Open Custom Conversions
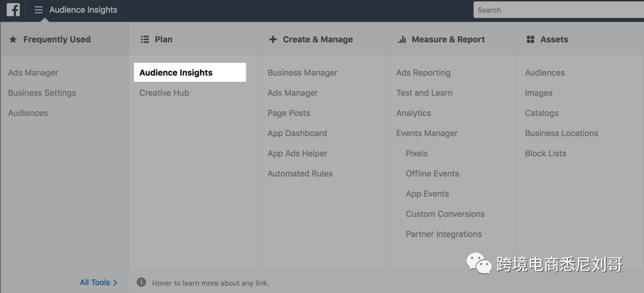The height and width of the screenshot is (293, 644). (445, 214)
